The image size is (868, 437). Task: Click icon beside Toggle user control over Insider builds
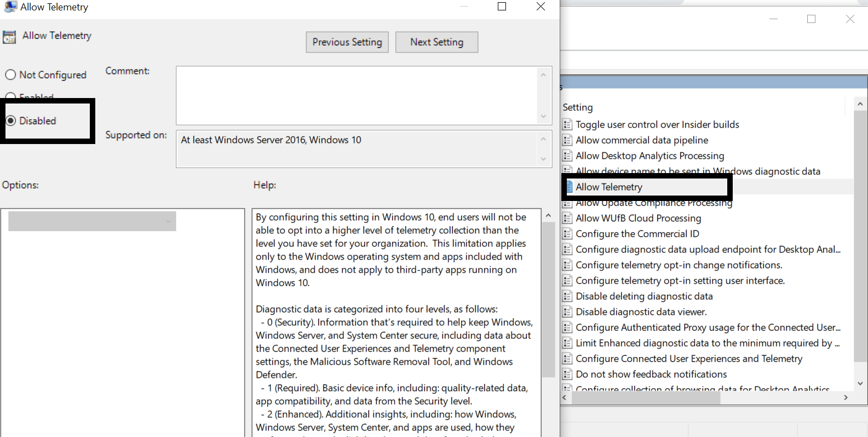coord(567,125)
